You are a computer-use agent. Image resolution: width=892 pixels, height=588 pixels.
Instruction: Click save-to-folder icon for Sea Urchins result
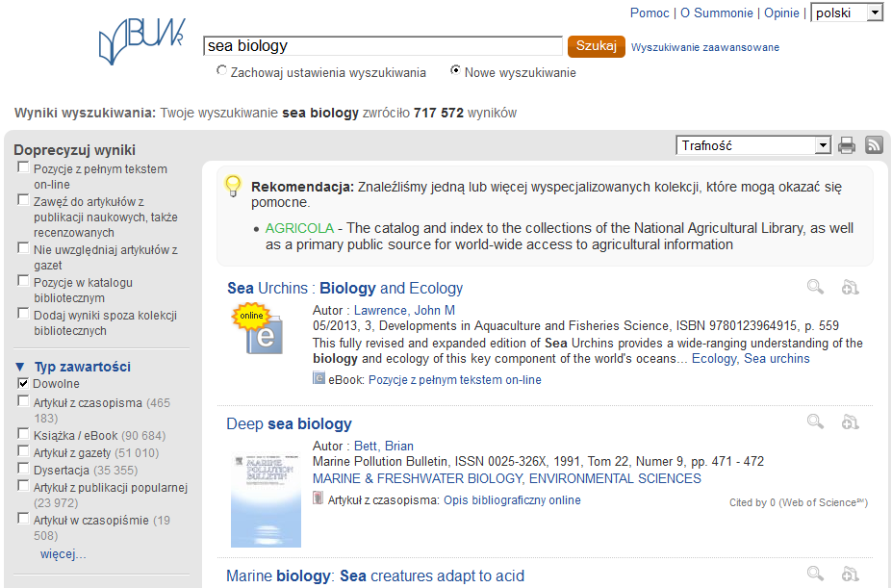coord(849,287)
